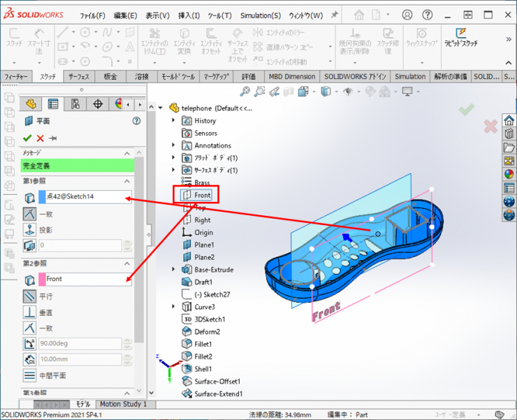
Task: Expand the Base-Extrude feature node
Action: (x=174, y=270)
